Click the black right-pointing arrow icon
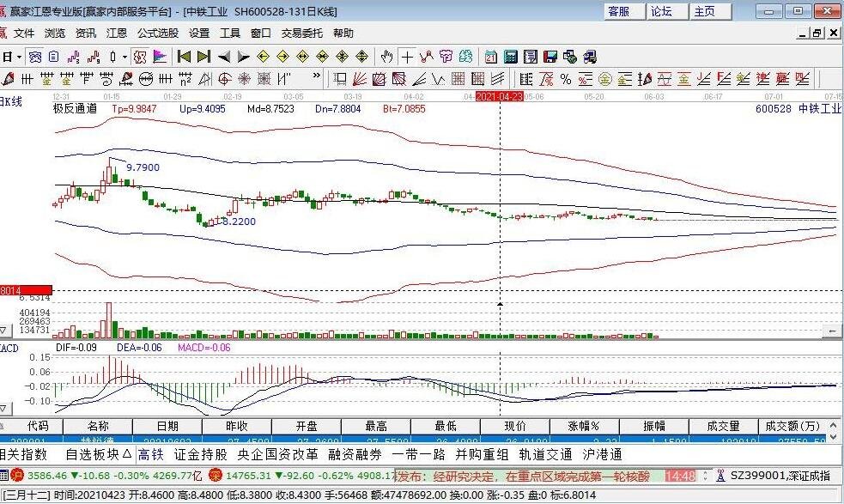Image resolution: width=844 pixels, height=504 pixels. tap(243, 57)
